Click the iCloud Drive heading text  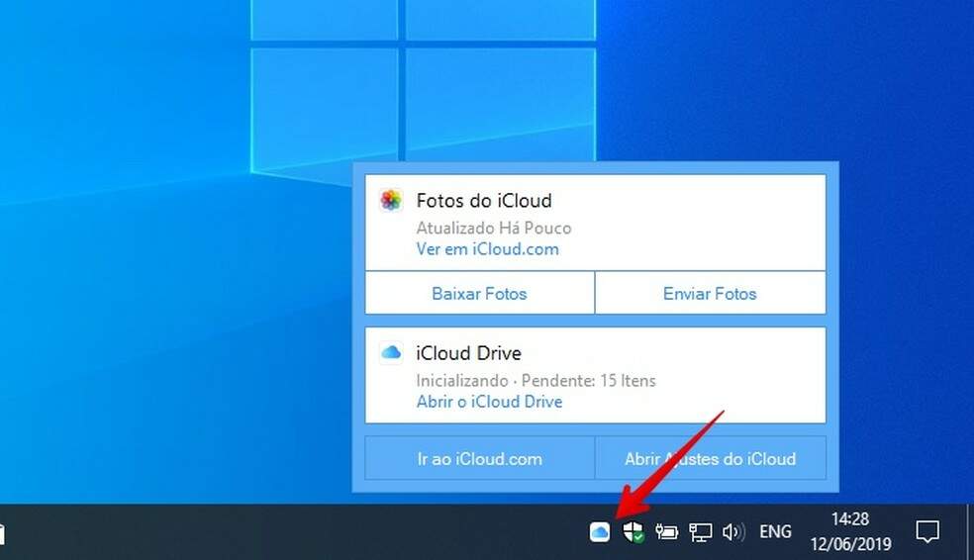pos(469,353)
